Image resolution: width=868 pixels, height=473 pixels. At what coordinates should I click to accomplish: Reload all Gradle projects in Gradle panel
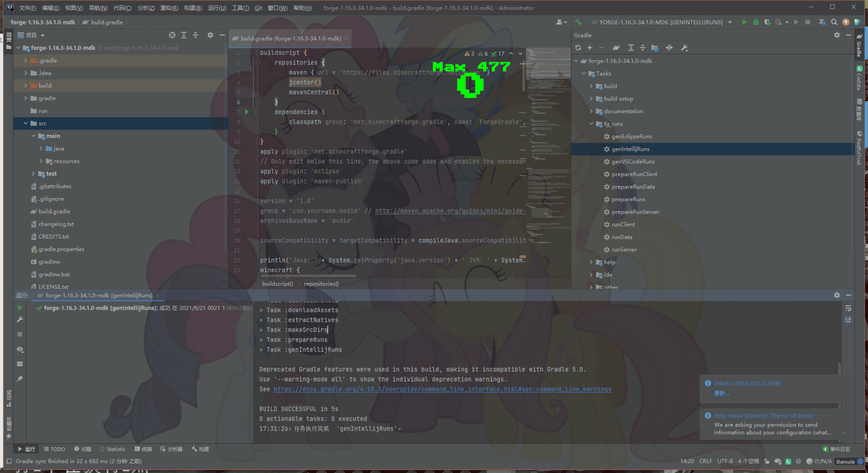pos(578,48)
